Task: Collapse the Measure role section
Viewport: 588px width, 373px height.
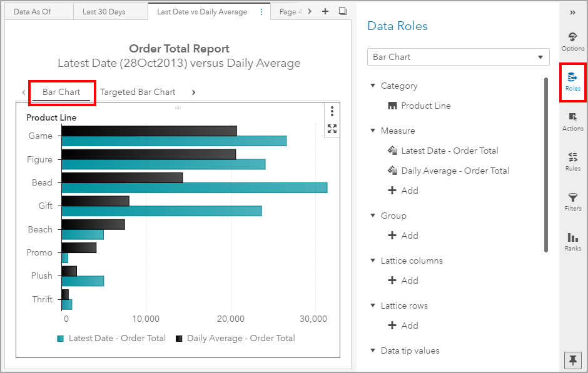Action: click(373, 131)
